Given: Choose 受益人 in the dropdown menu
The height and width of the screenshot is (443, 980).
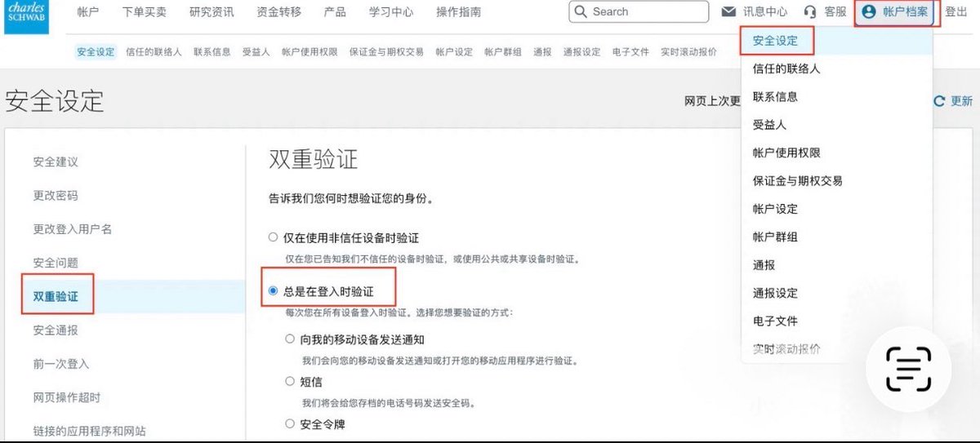Looking at the screenshot, I should tap(769, 125).
